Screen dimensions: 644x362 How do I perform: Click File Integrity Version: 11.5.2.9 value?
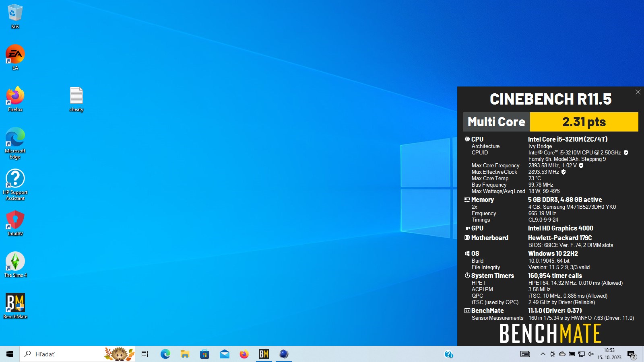559,267
